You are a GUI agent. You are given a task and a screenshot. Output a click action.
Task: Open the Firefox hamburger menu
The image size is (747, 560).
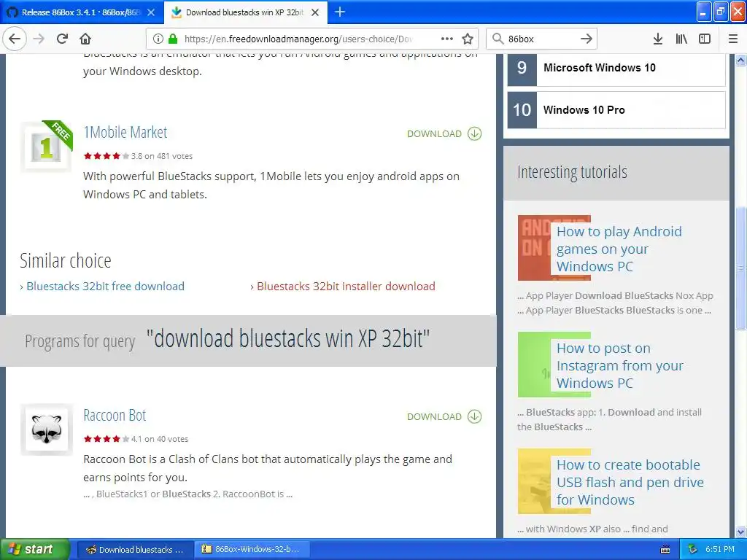733,39
